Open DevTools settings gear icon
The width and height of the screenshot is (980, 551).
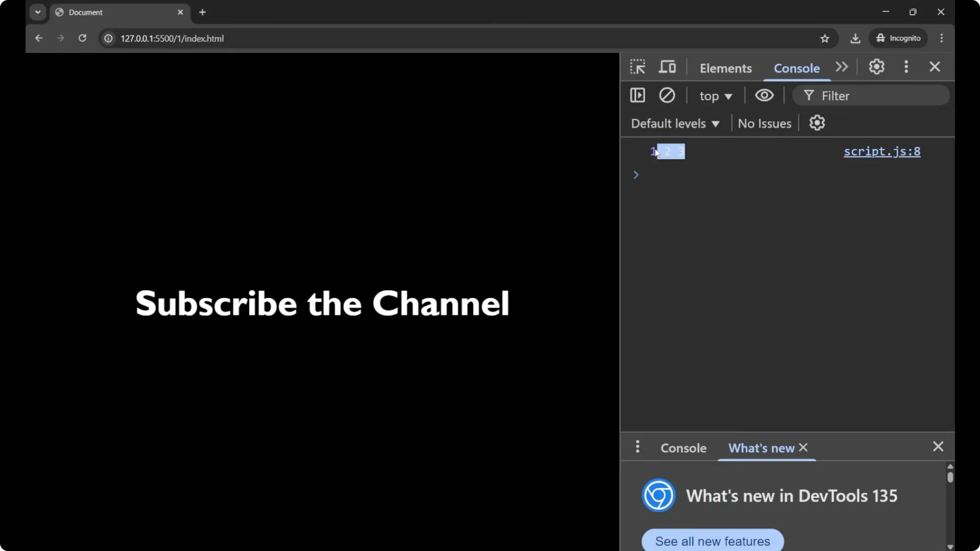tap(876, 67)
